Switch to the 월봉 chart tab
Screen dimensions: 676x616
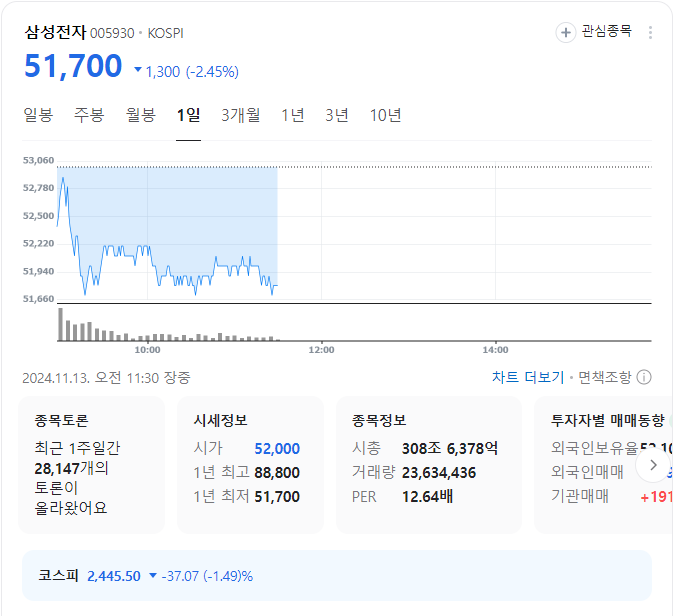point(140,115)
